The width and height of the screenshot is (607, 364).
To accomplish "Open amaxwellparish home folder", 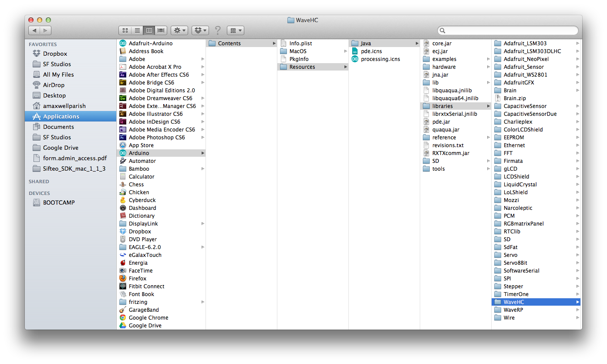I will (71, 106).
